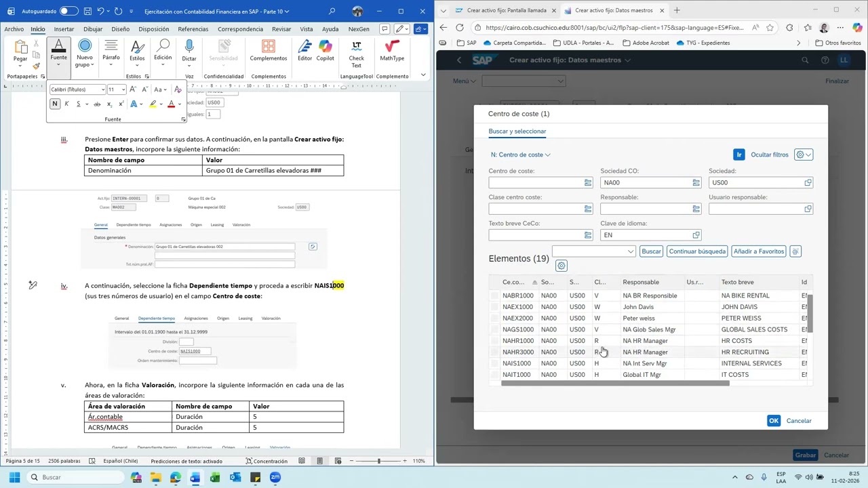868x488 pixels.
Task: Click the Buscar button in results
Action: pos(651,251)
